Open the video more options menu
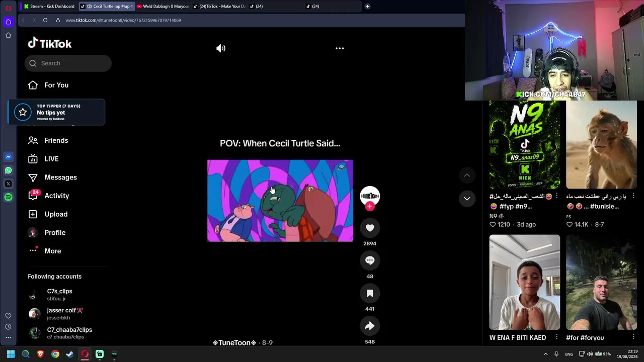 (340, 48)
